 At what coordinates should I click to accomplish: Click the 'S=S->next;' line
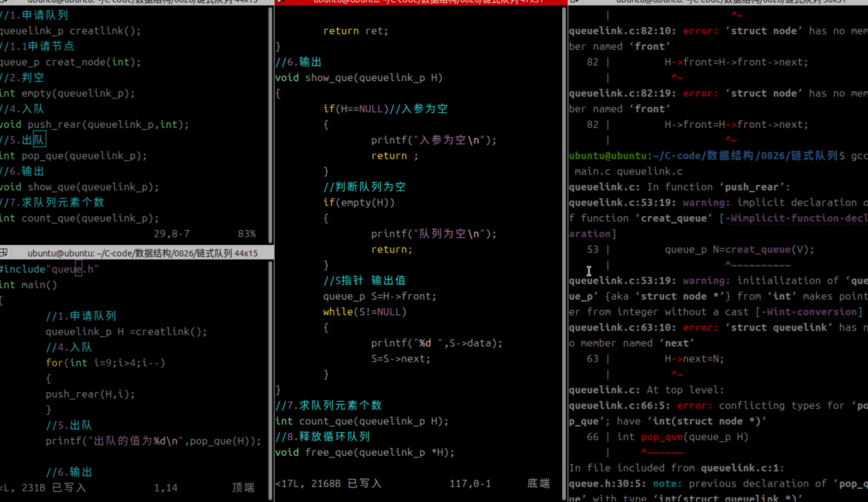(401, 359)
